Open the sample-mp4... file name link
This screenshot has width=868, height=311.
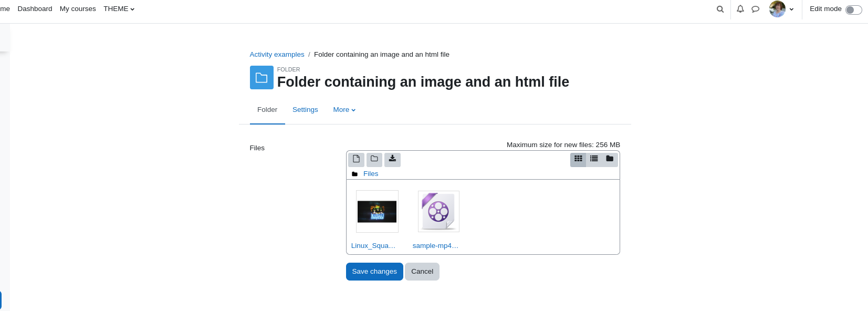pyautogui.click(x=435, y=246)
